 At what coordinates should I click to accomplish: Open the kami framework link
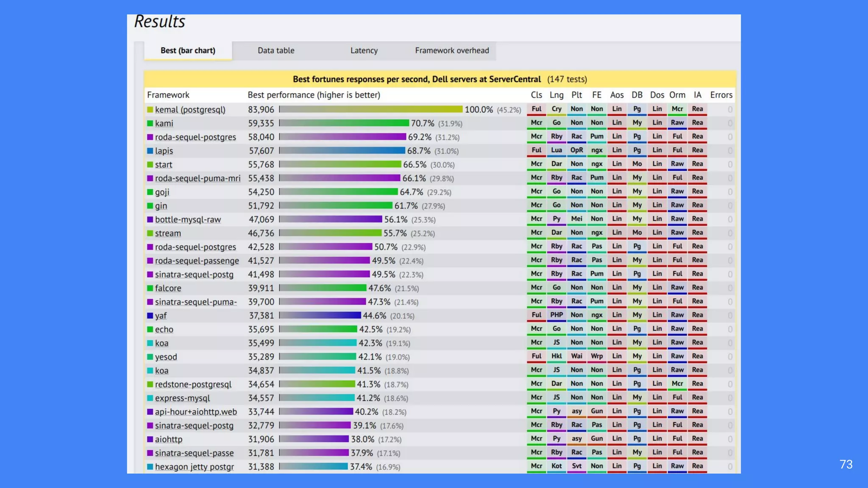164,123
